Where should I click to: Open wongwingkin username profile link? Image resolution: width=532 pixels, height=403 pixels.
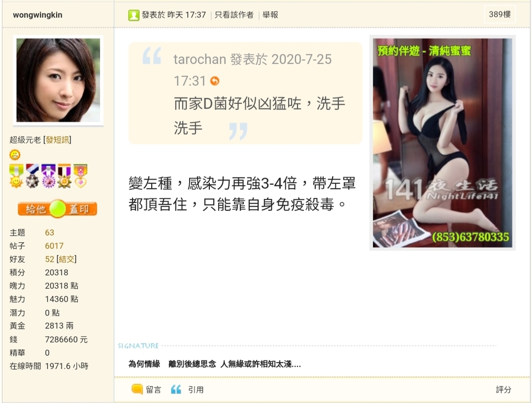pyautogui.click(x=37, y=15)
